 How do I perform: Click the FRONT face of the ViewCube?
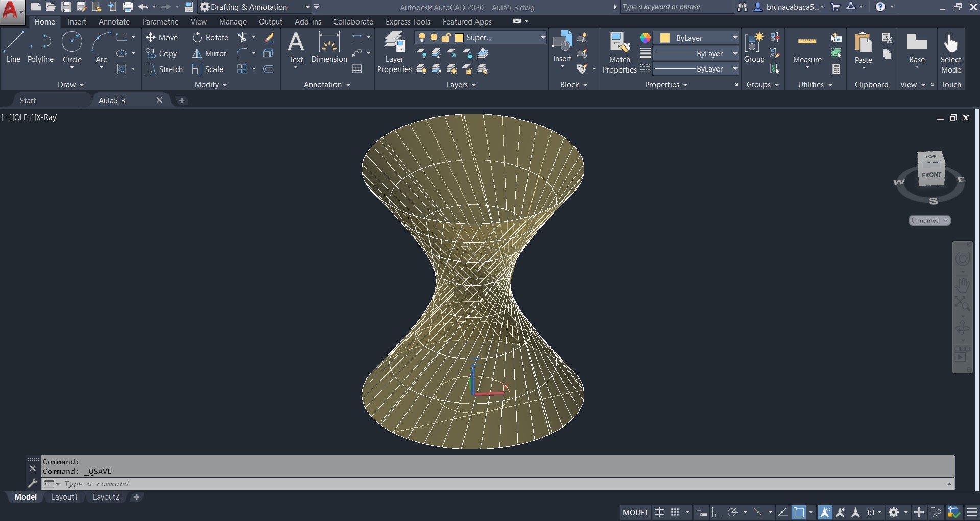(x=931, y=175)
